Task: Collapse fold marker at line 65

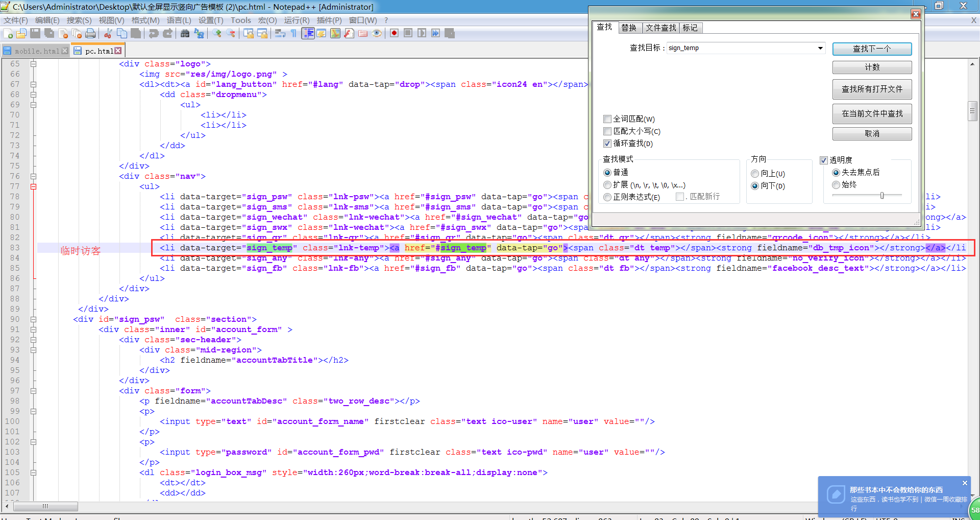Action: (x=33, y=64)
